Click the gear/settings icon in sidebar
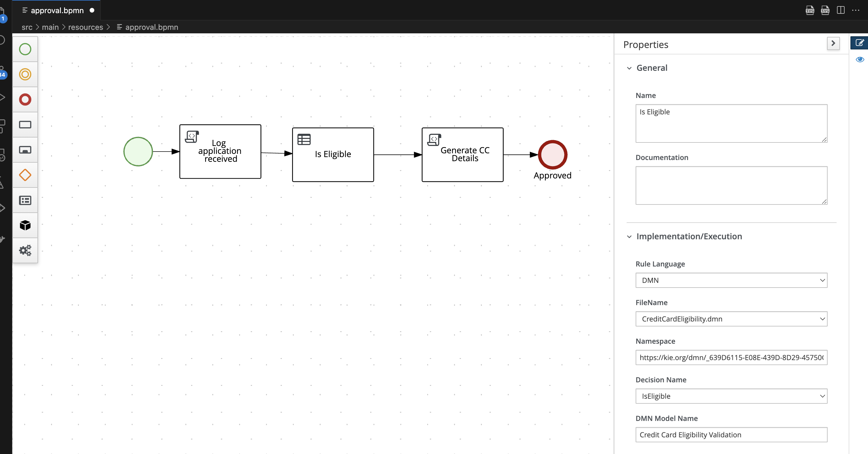This screenshot has width=868, height=454. pos(25,250)
